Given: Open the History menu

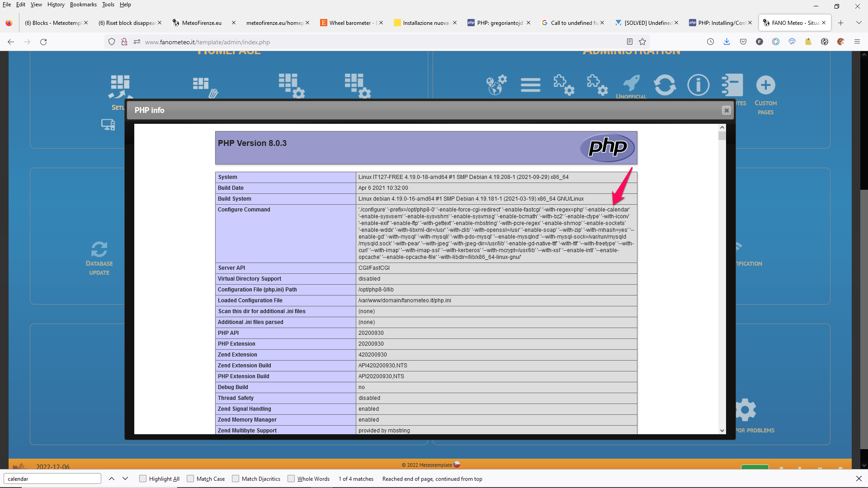Looking at the screenshot, I should (x=56, y=5).
